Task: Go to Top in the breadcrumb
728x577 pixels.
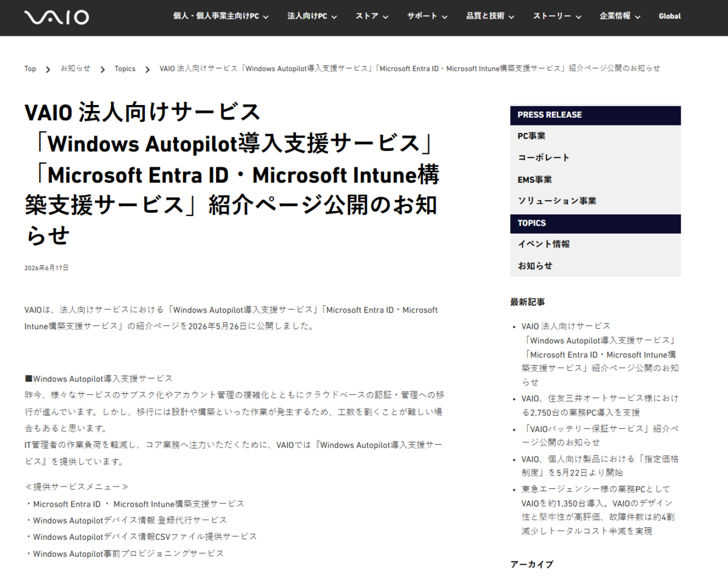Action: click(x=30, y=69)
